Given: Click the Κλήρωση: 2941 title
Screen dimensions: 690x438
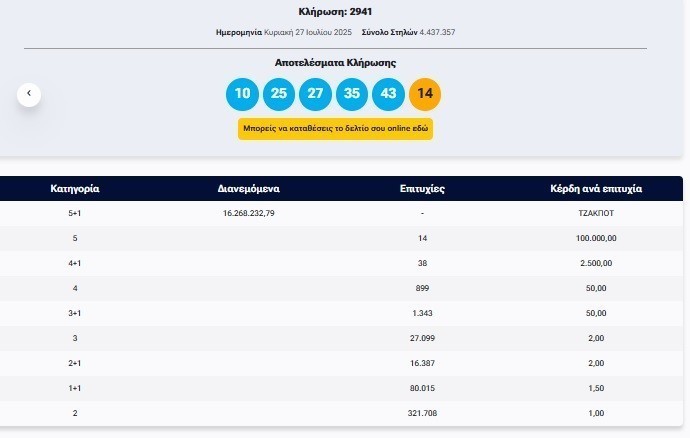Looking at the screenshot, I should pyautogui.click(x=335, y=12).
